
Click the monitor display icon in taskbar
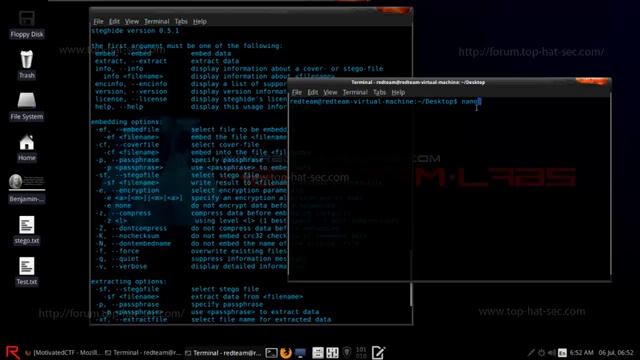click(x=300, y=353)
